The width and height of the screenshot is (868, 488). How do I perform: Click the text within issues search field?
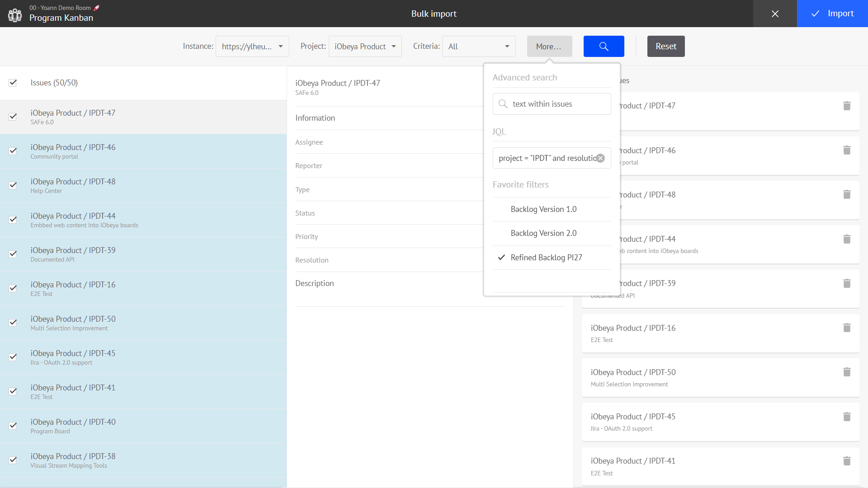click(552, 104)
